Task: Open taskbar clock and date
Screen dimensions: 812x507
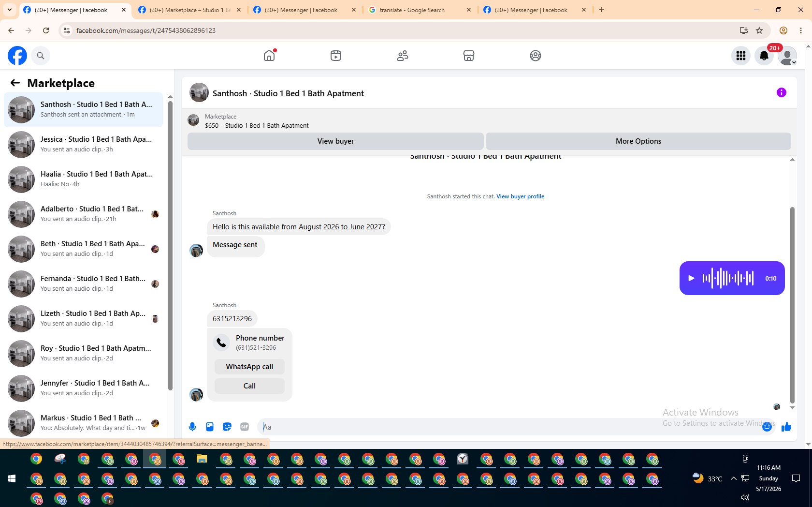Action: point(768,478)
